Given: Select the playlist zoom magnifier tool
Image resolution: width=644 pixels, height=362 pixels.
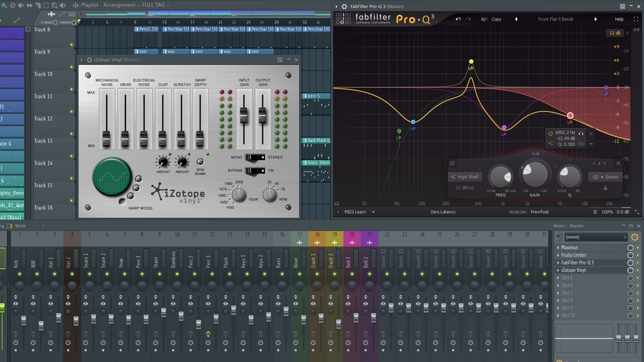Looking at the screenshot, I should tap(54, 5).
